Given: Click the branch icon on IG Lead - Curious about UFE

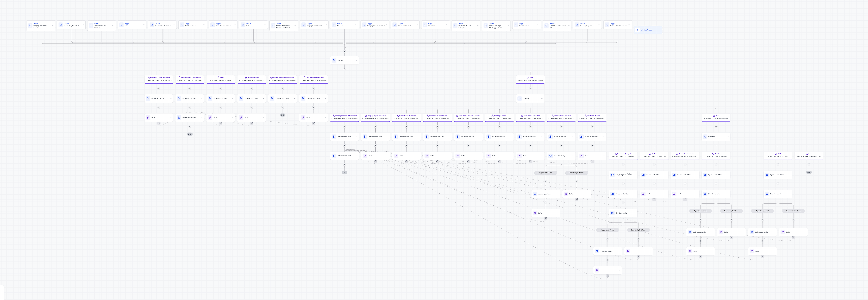Looking at the screenshot, I should [149, 78].
